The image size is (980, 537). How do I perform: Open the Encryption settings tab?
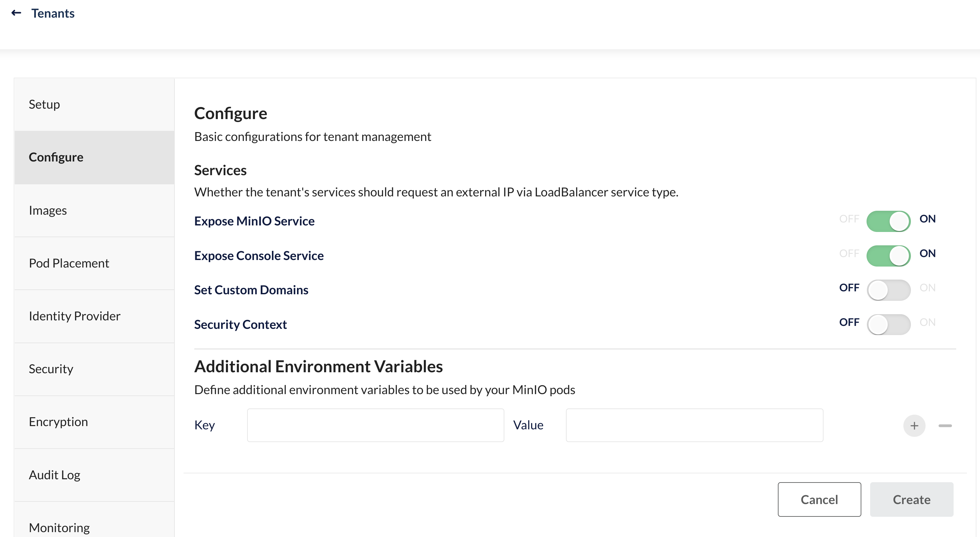(x=58, y=422)
